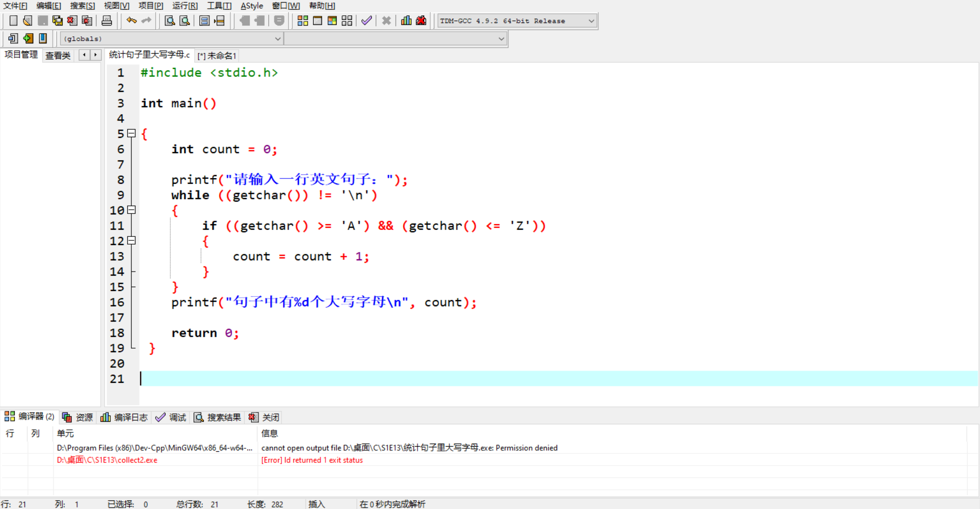Select the [*] 未命名1 editor tab
This screenshot has height=509, width=980.
[217, 56]
